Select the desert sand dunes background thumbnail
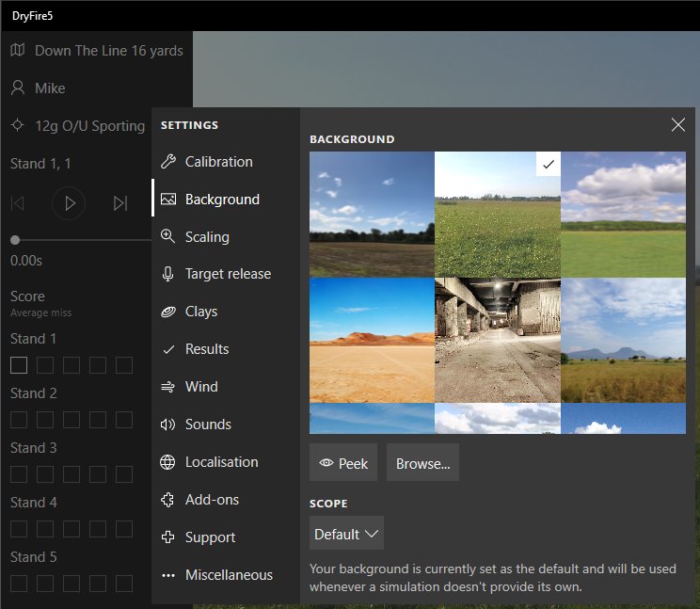The width and height of the screenshot is (700, 609). pyautogui.click(x=372, y=340)
